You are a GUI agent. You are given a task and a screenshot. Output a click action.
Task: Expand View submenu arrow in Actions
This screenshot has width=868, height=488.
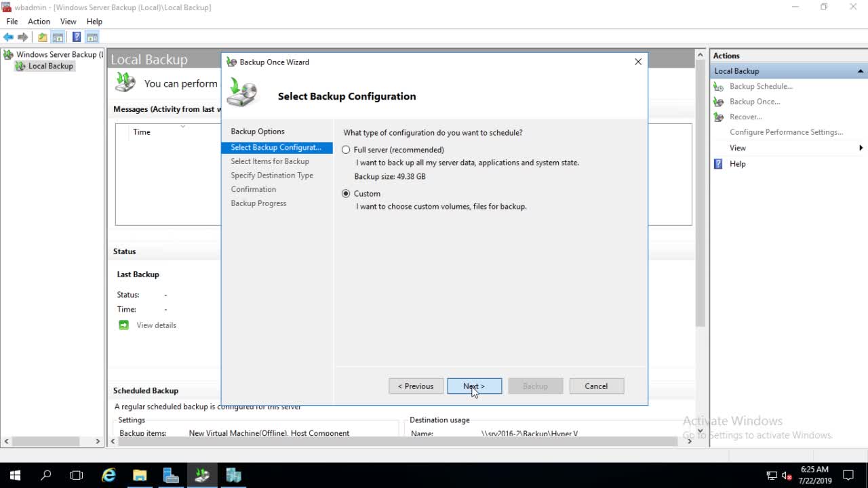pyautogui.click(x=861, y=148)
